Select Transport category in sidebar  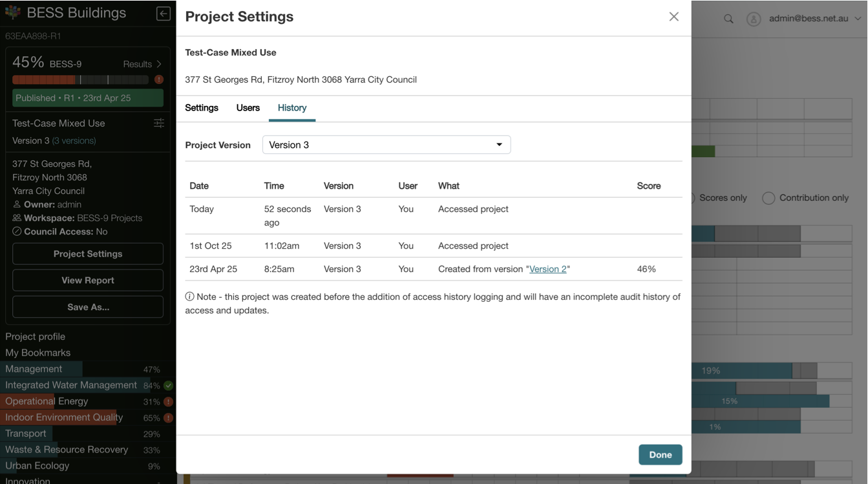[x=26, y=434]
